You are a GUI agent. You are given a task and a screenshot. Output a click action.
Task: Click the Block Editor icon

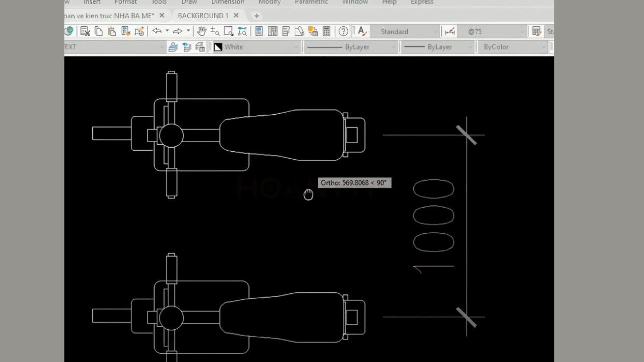140,31
